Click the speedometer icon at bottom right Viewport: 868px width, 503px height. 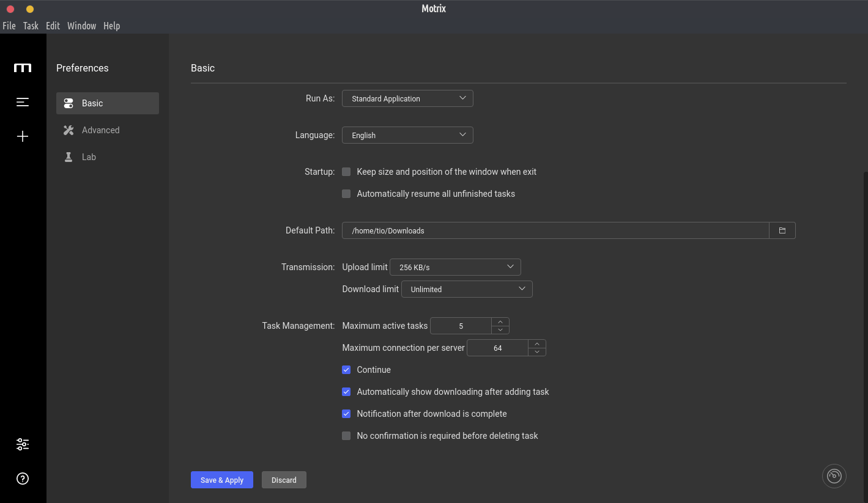tap(834, 476)
